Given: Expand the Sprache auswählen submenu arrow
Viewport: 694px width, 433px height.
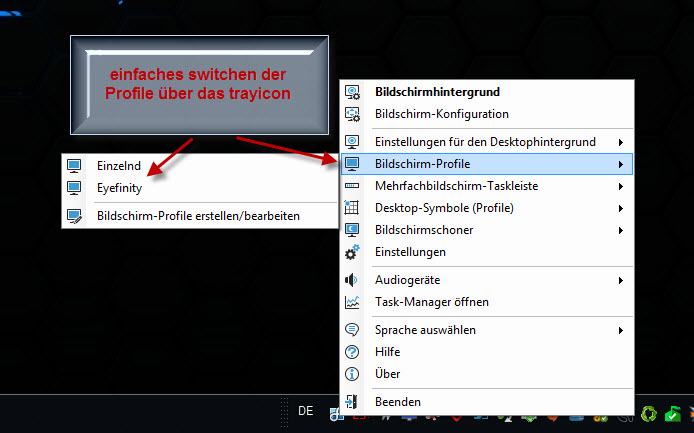Looking at the screenshot, I should coord(621,330).
